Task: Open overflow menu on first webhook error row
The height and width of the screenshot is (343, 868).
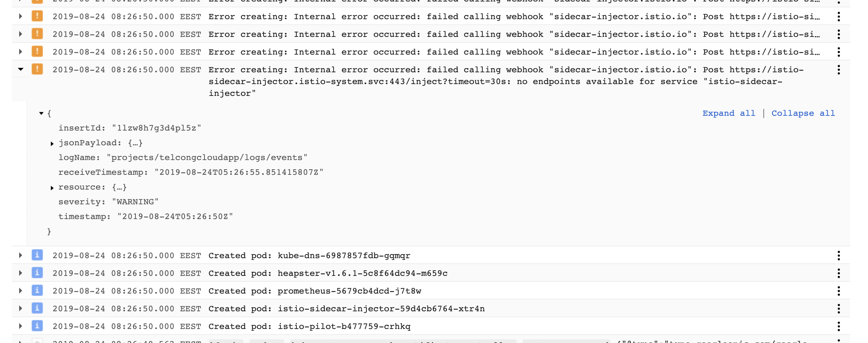Action: pos(839,16)
